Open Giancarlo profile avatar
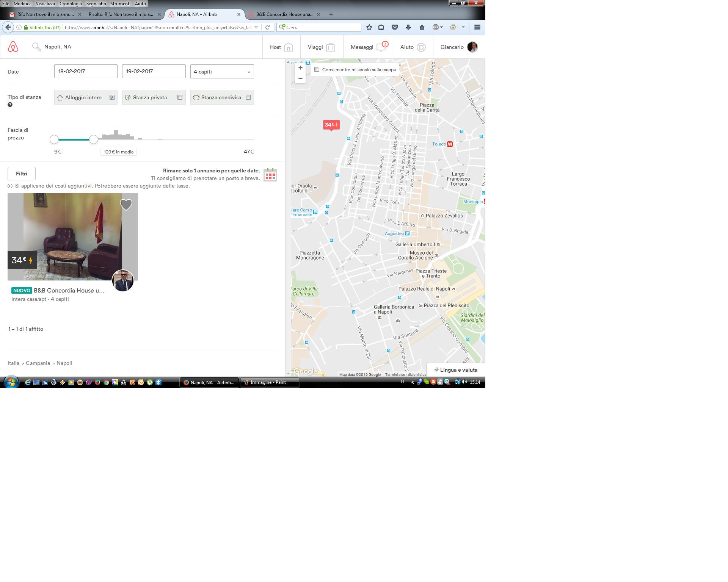Image resolution: width=728 pixels, height=582 pixels. (x=472, y=47)
